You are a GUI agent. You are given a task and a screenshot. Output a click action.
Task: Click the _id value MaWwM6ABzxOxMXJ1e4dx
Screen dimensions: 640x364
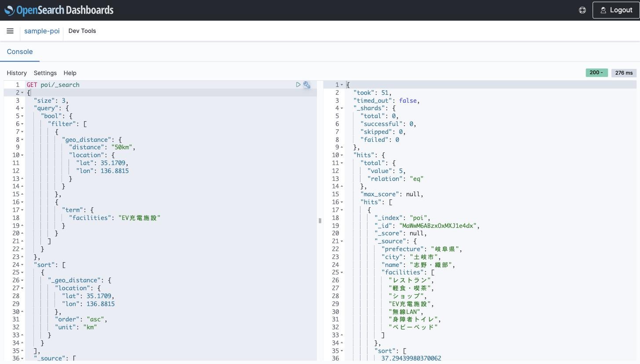click(x=438, y=226)
